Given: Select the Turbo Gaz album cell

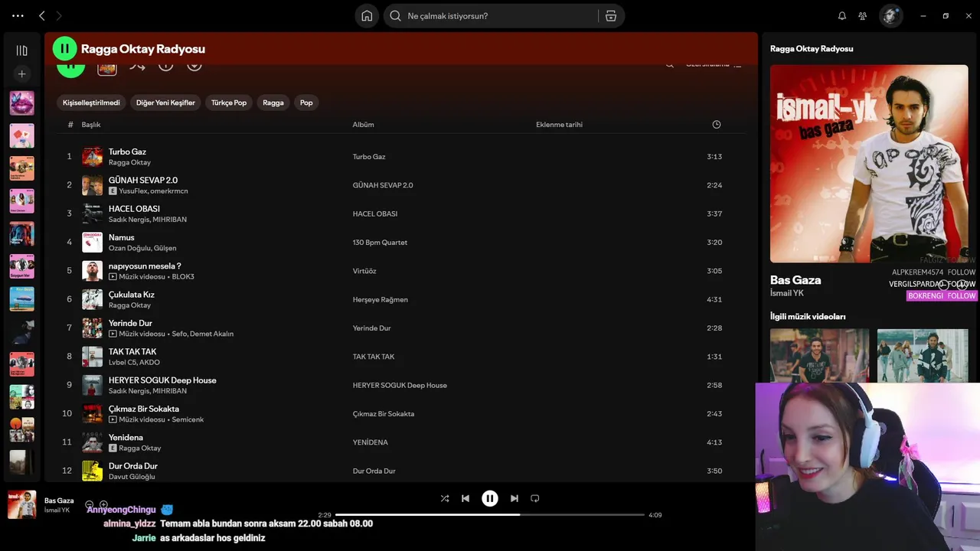Looking at the screenshot, I should click(x=369, y=157).
